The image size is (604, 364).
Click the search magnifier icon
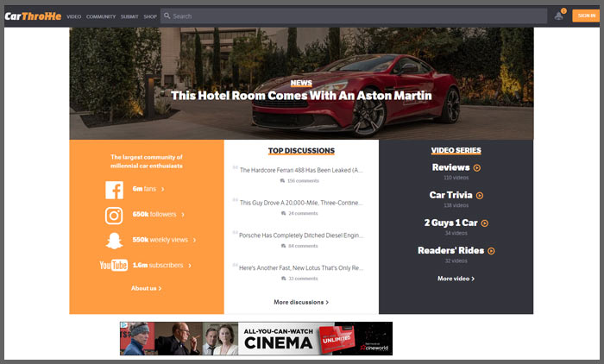[x=167, y=16]
